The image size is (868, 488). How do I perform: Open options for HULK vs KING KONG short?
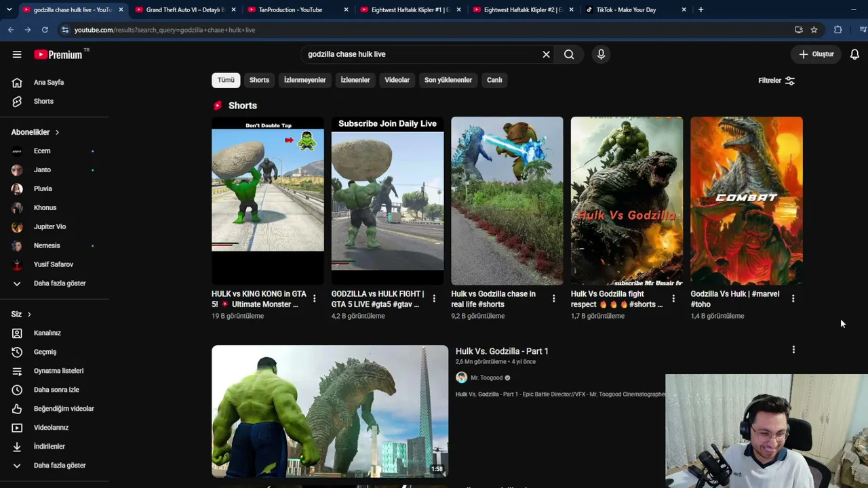314,298
